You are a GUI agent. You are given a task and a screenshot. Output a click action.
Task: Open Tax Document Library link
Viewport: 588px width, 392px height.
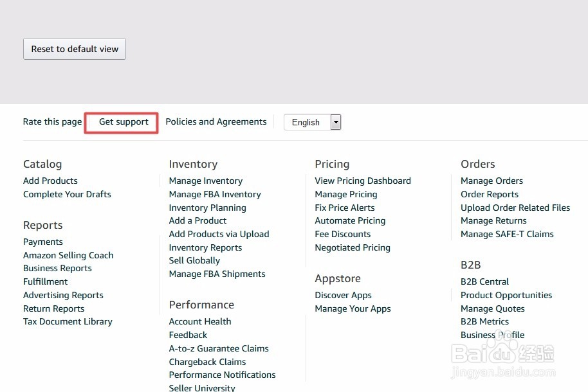coord(68,321)
